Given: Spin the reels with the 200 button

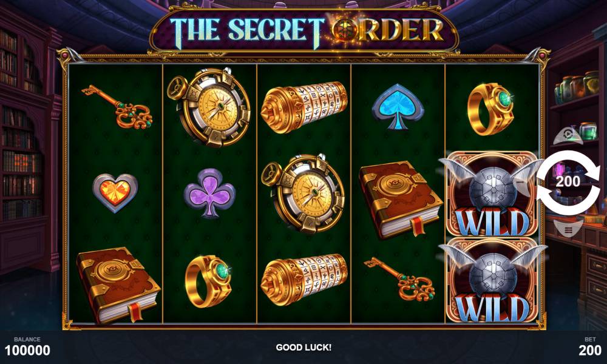Looking at the screenshot, I should [x=568, y=181].
